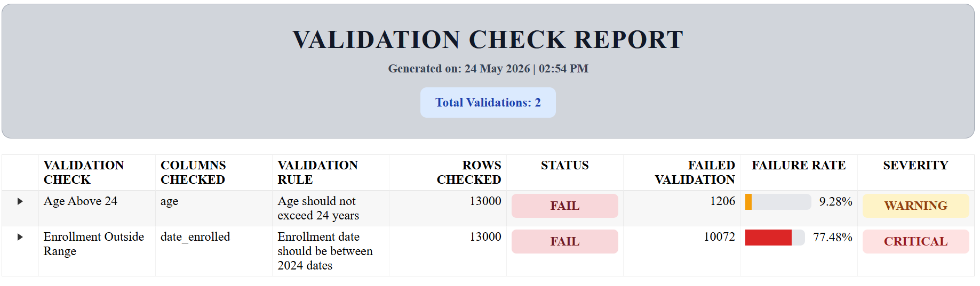The height and width of the screenshot is (286, 980).
Task: Click the VALIDATION CHECK column header
Action: pyautogui.click(x=83, y=173)
